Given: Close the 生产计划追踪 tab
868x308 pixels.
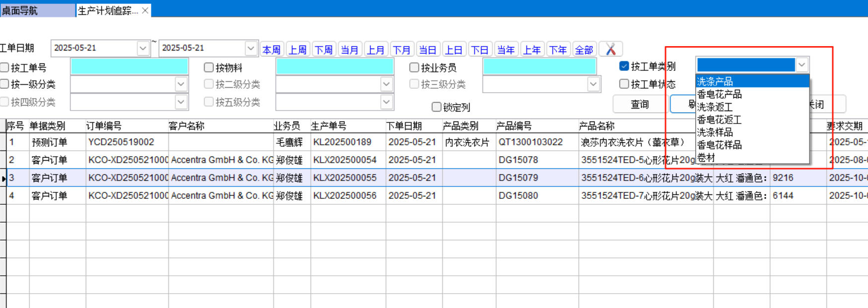Looking at the screenshot, I should pos(145,10).
